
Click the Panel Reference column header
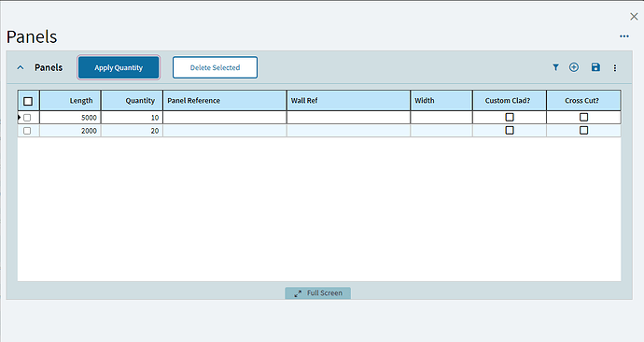[x=225, y=101]
